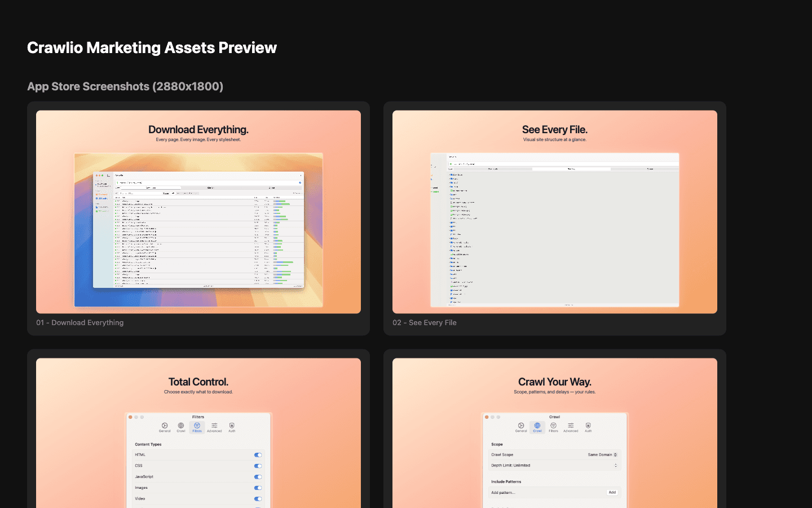Select Crawl globe icon in Filters window
This screenshot has height=508, width=812.
(x=181, y=427)
